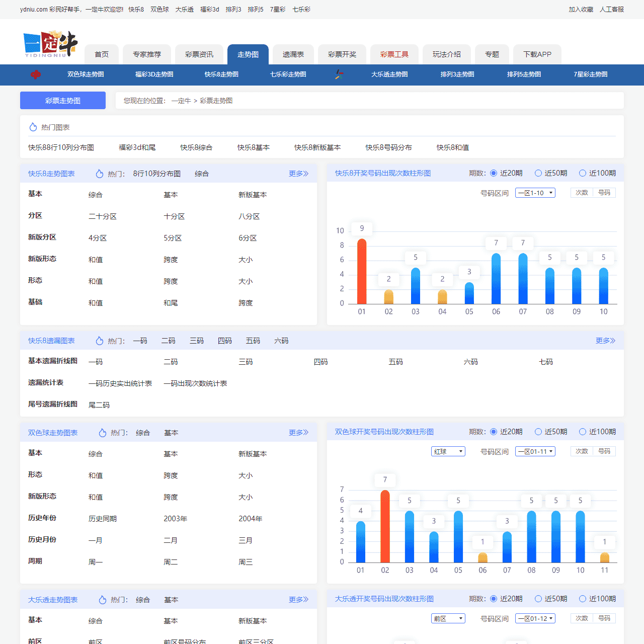Click the flame icon in 快乐8走势图表 header
This screenshot has height=644, width=644.
tap(100, 174)
